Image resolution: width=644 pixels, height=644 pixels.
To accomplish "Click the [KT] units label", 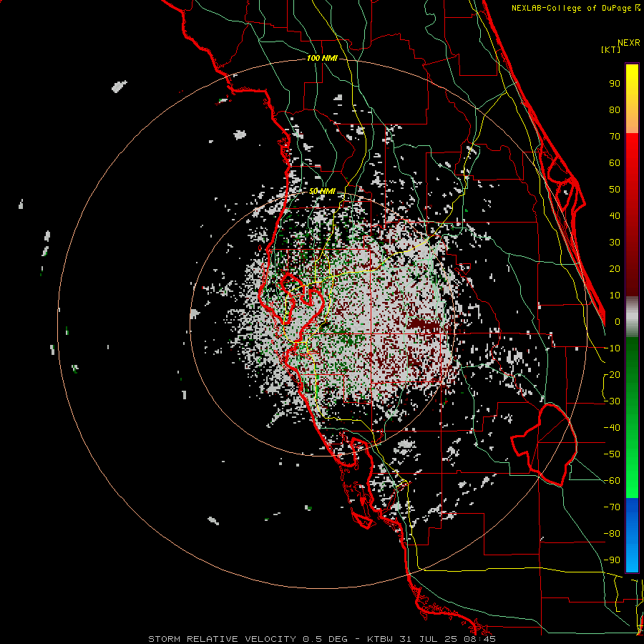I will click(611, 49).
